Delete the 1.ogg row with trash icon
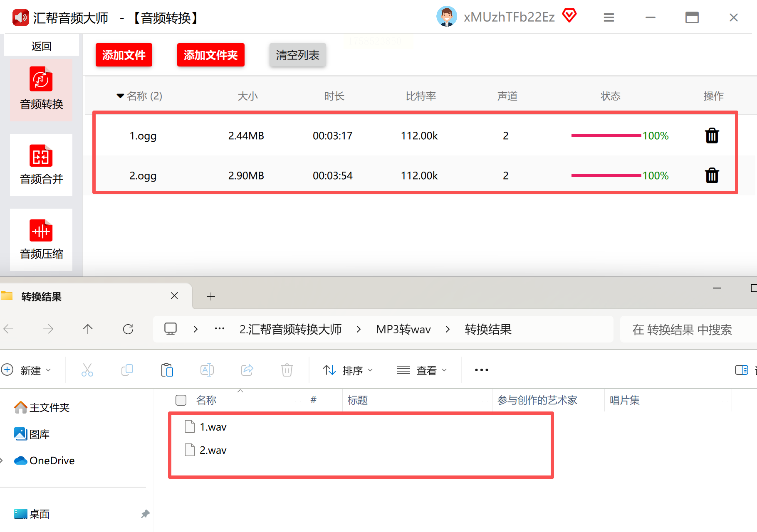757x532 pixels. click(x=712, y=135)
